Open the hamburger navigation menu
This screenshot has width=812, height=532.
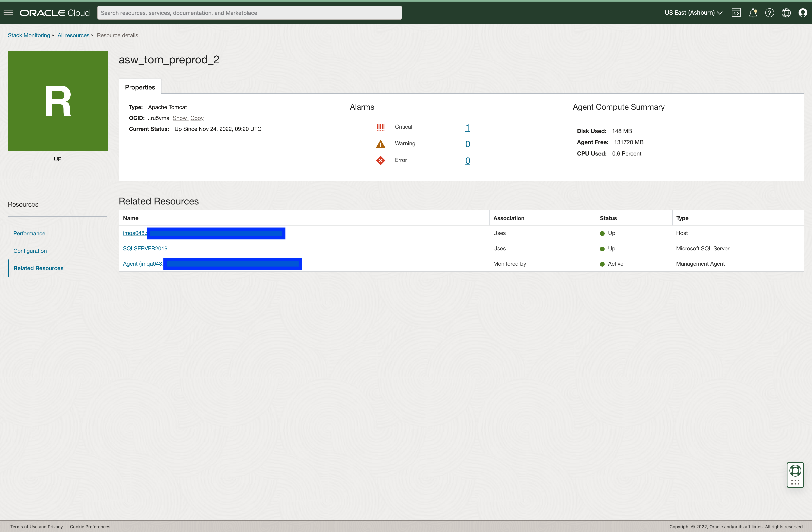pyautogui.click(x=8, y=13)
